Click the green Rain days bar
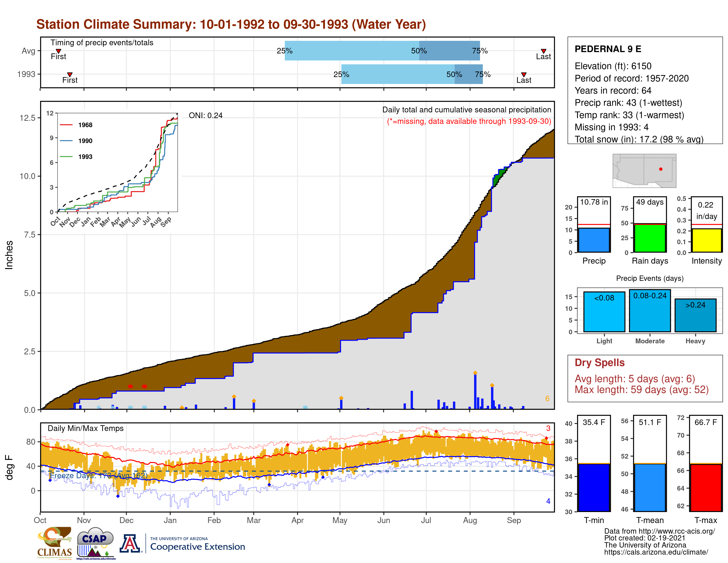Screen dimensions: 728x563 pyautogui.click(x=650, y=238)
